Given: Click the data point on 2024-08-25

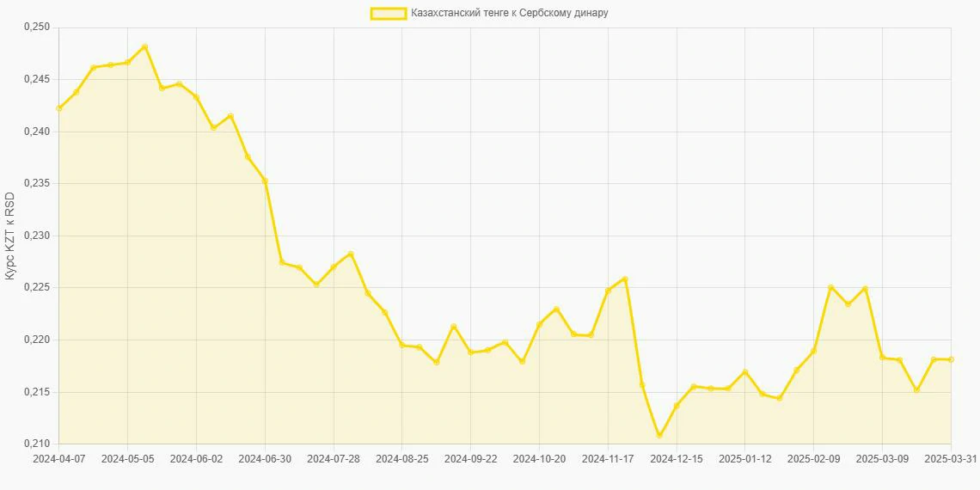Looking at the screenshot, I should pos(402,345).
